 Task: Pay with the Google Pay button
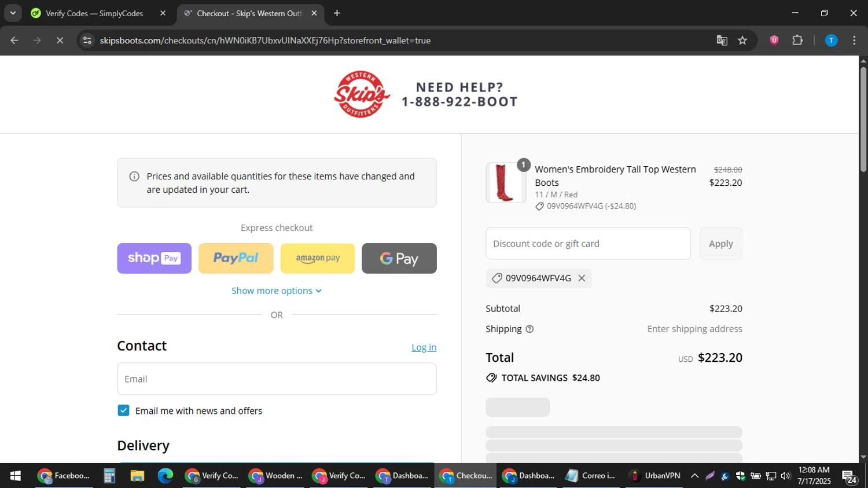[x=399, y=258]
